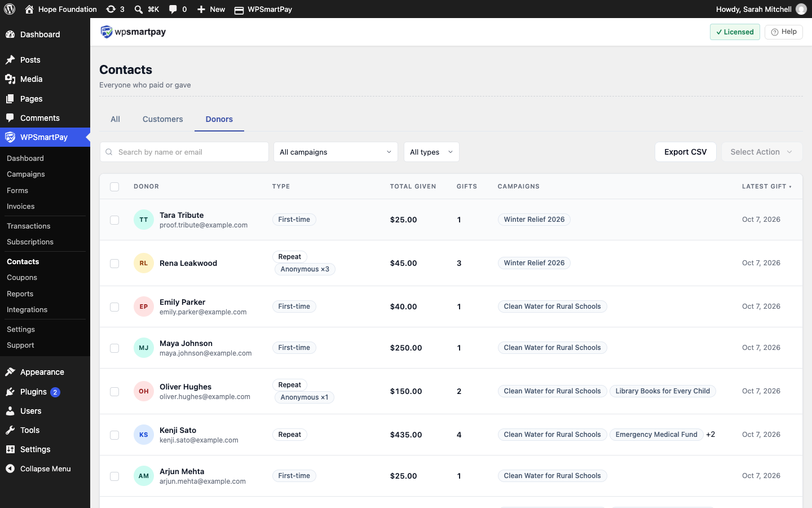
Task: Open Forms in WPSmartPay submenu
Action: [x=17, y=191]
